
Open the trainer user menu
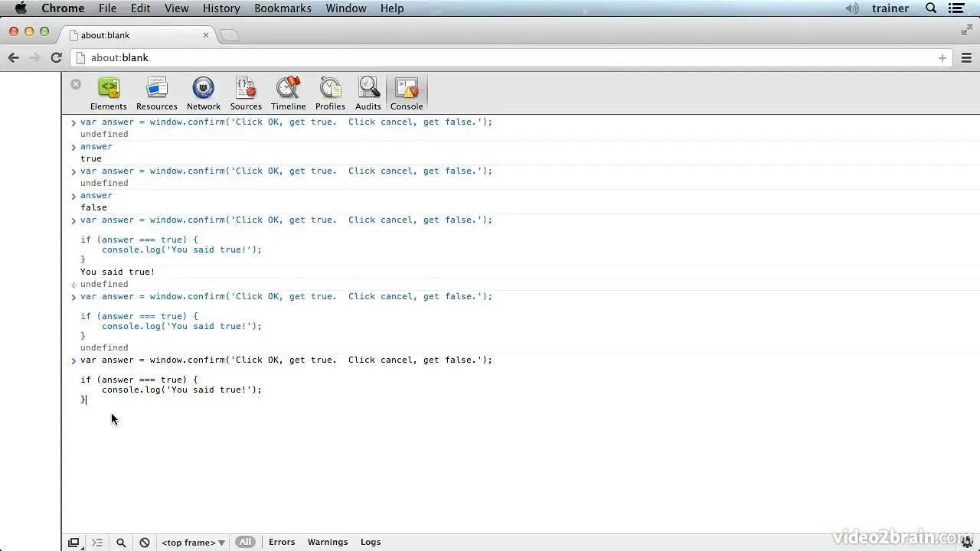(x=890, y=8)
